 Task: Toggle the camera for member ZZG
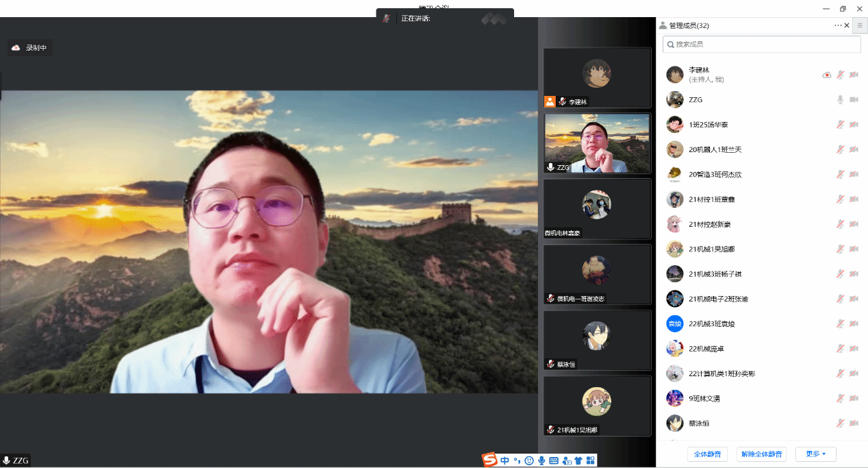[x=854, y=100]
